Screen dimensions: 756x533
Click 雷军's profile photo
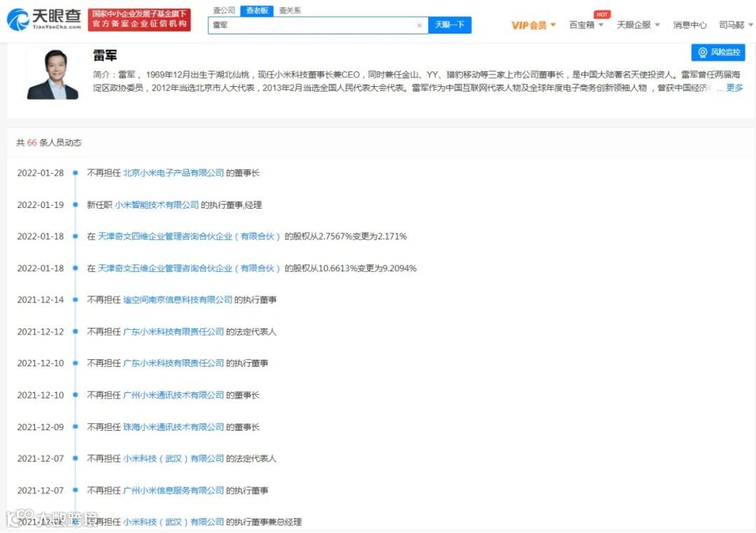52,74
